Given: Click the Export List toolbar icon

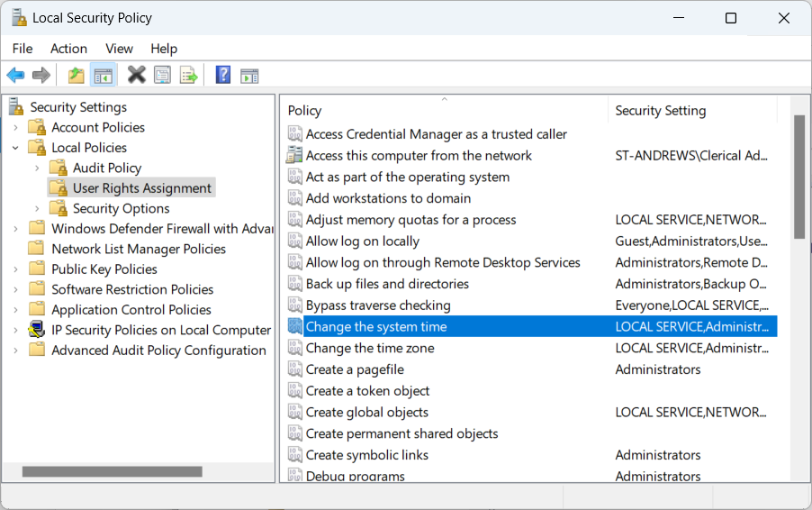Looking at the screenshot, I should tap(188, 76).
